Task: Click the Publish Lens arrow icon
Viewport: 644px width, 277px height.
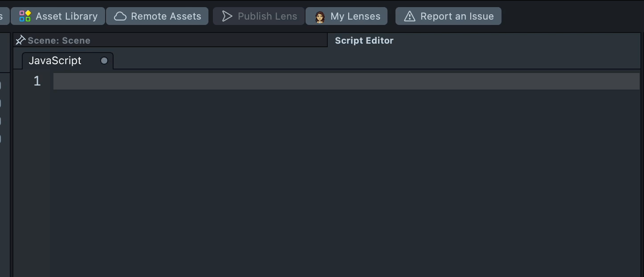Action: [227, 16]
